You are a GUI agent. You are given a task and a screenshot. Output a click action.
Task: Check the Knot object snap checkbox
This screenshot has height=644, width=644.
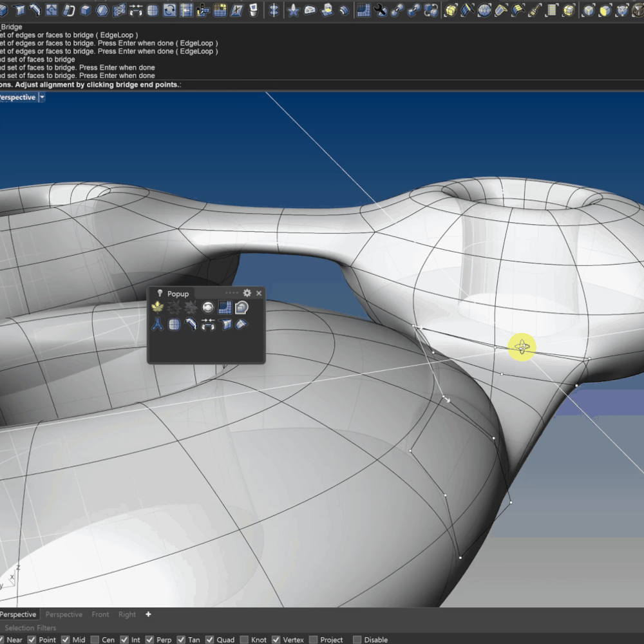click(x=244, y=639)
